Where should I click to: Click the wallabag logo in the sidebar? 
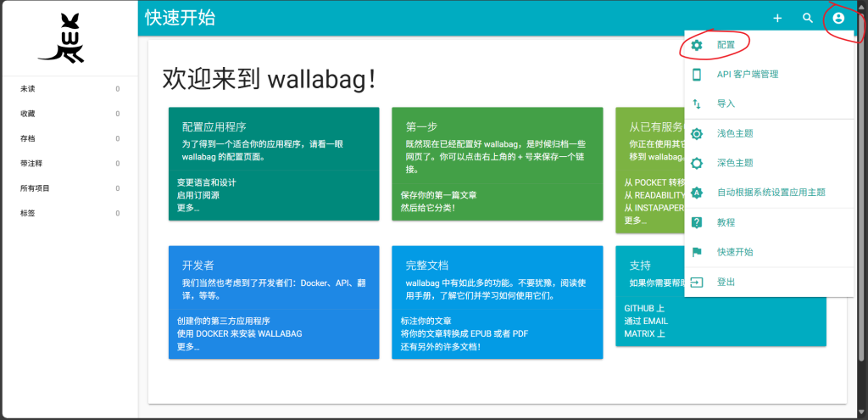click(x=62, y=38)
